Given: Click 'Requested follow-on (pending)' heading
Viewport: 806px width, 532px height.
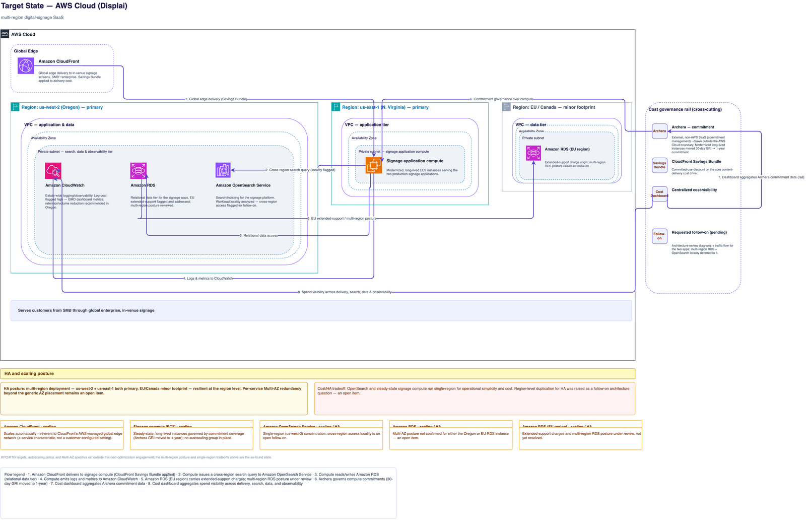Looking at the screenshot, I should coord(699,233).
